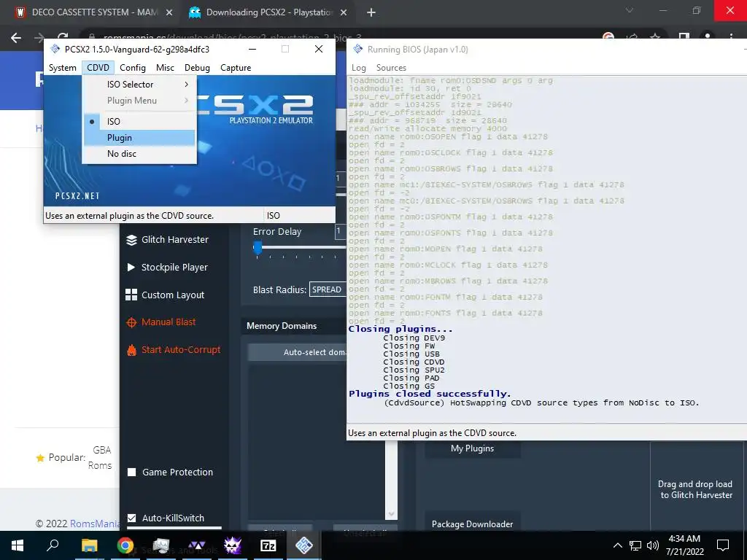Click the Start Auto-Corrupt flame icon

click(131, 350)
